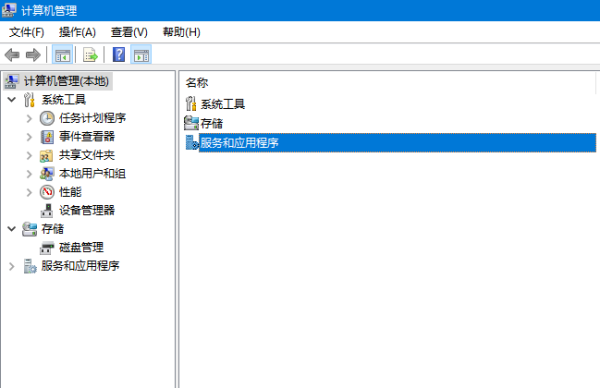
Task: Click the Back arrow toolbar icon
Action: pyautogui.click(x=12, y=55)
